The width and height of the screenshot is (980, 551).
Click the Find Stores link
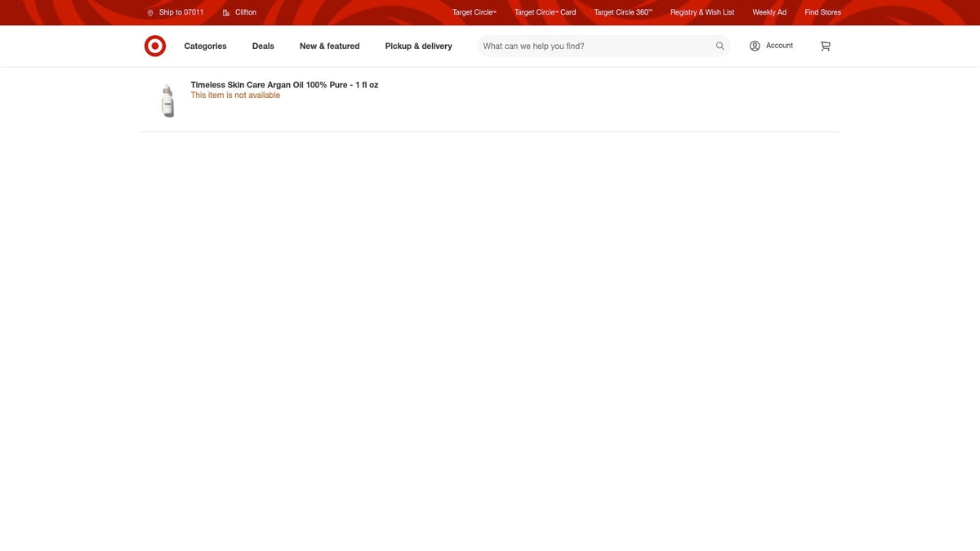(822, 13)
